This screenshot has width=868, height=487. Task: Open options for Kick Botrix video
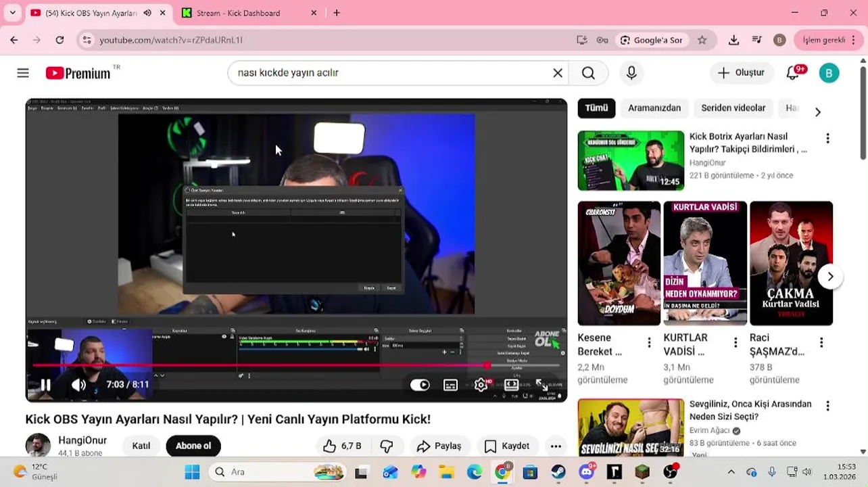(827, 138)
